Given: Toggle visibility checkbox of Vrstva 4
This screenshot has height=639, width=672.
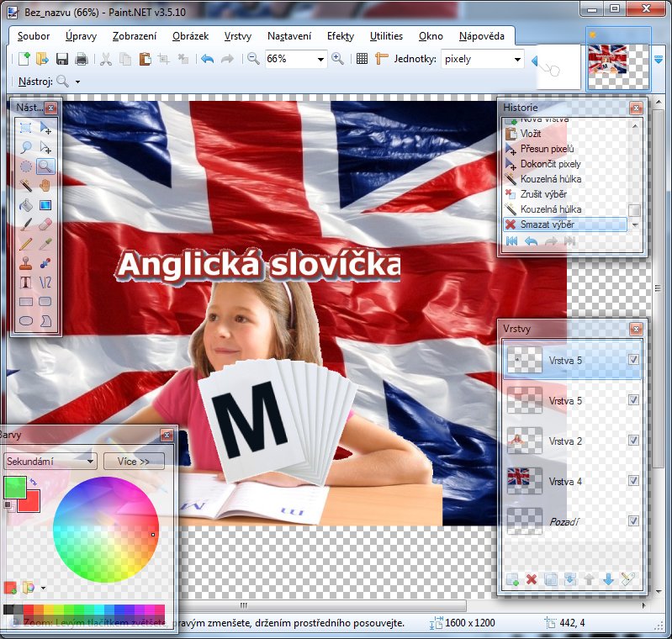Looking at the screenshot, I should click(633, 480).
